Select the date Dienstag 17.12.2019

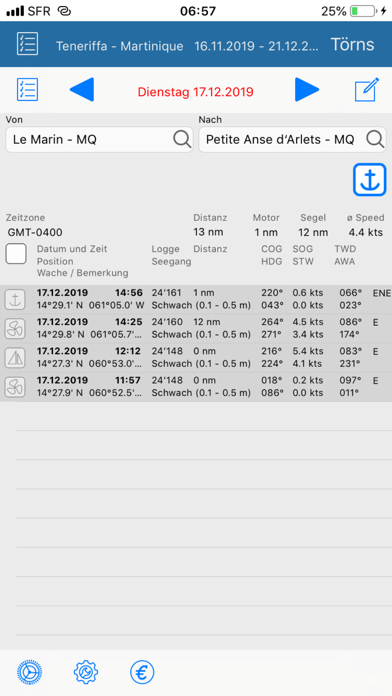coord(195,92)
